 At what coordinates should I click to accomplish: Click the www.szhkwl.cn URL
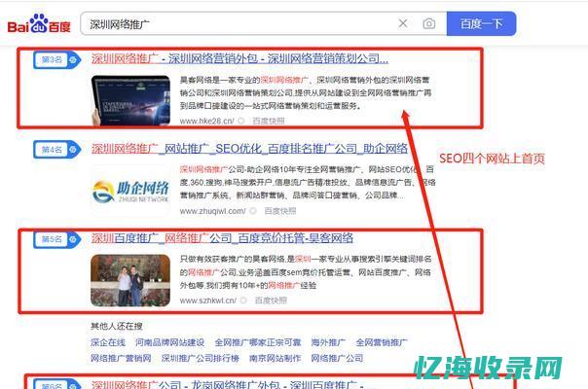[211, 301]
